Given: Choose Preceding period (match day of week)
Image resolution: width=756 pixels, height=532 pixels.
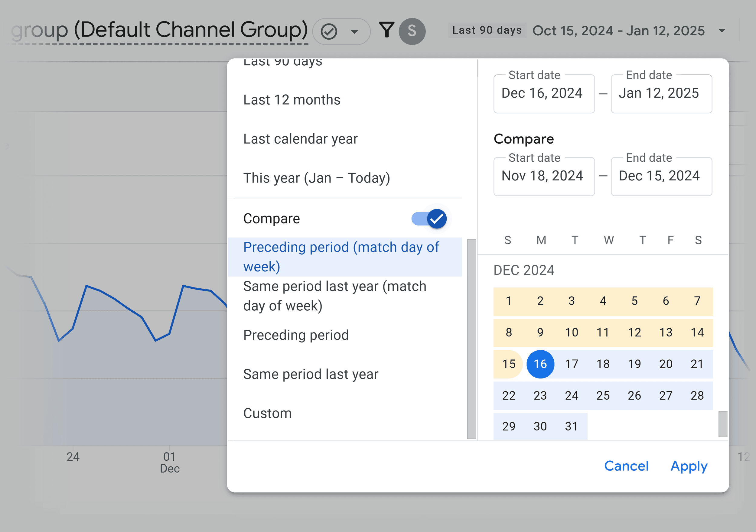Looking at the screenshot, I should 345,257.
